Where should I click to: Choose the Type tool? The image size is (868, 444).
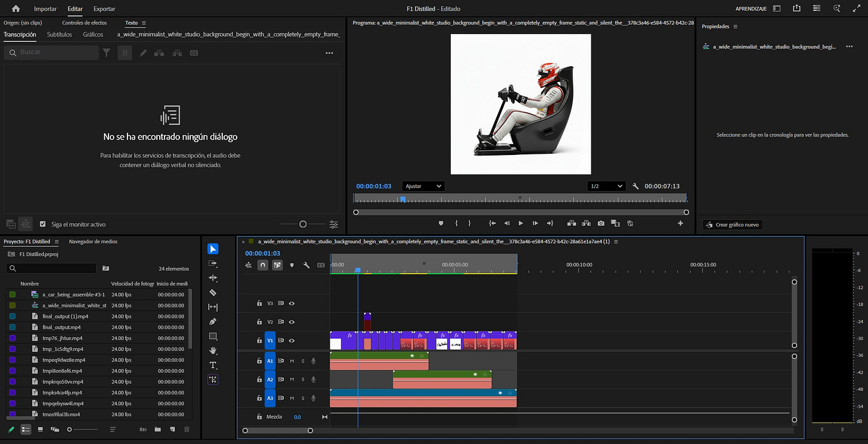213,365
